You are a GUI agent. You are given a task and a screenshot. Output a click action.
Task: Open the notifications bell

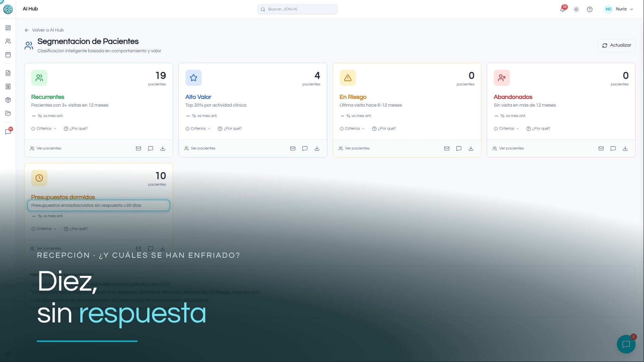click(563, 9)
